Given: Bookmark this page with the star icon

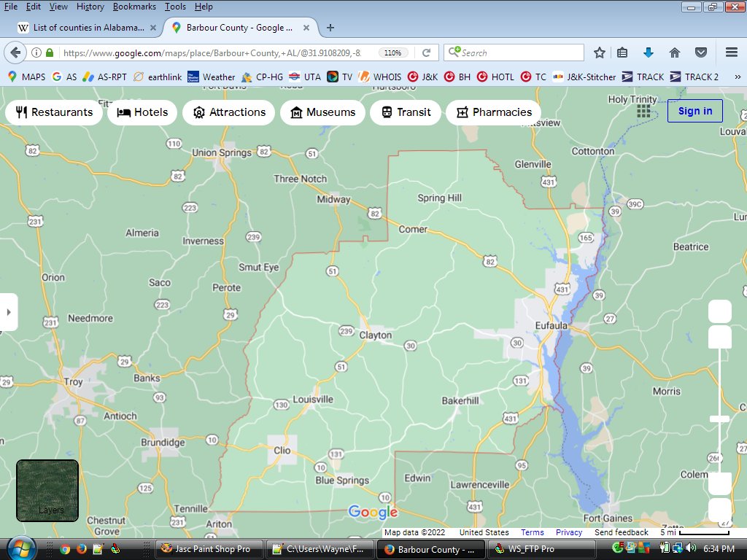Looking at the screenshot, I should (600, 52).
